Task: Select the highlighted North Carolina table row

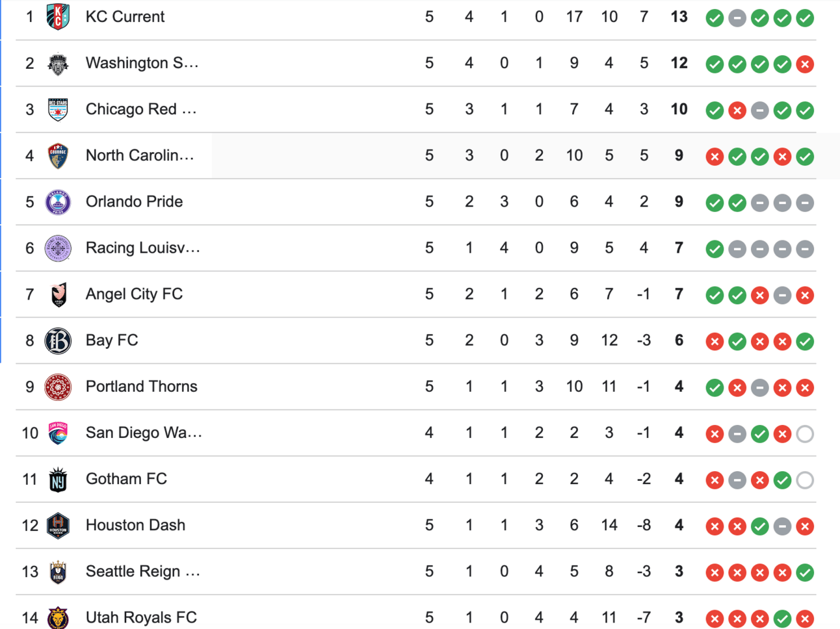Action: click(x=416, y=156)
